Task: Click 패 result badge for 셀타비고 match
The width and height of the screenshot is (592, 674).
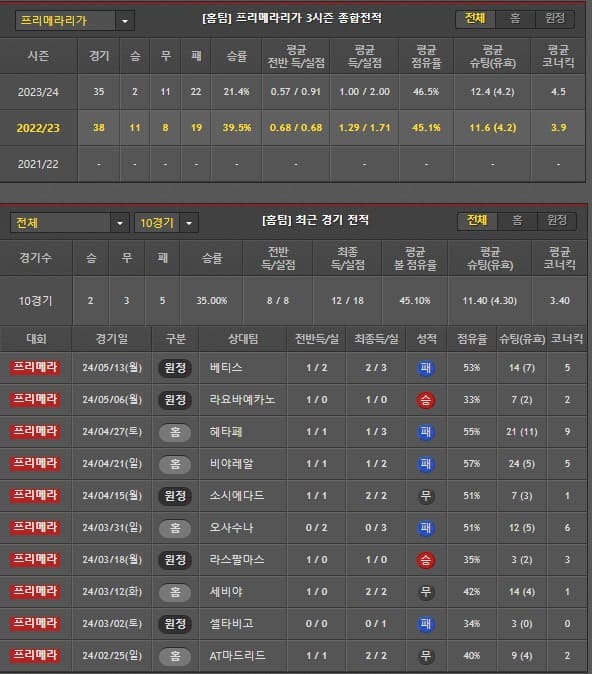Action: click(x=426, y=624)
